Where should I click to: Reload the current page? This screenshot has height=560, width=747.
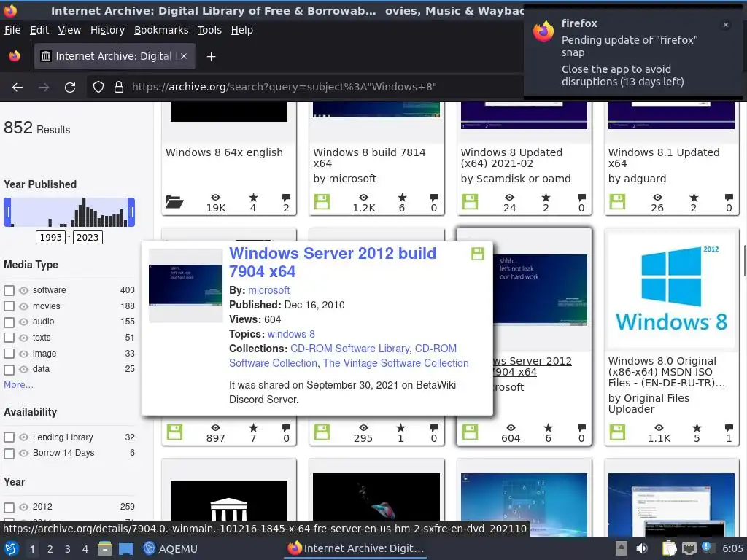pos(70,87)
